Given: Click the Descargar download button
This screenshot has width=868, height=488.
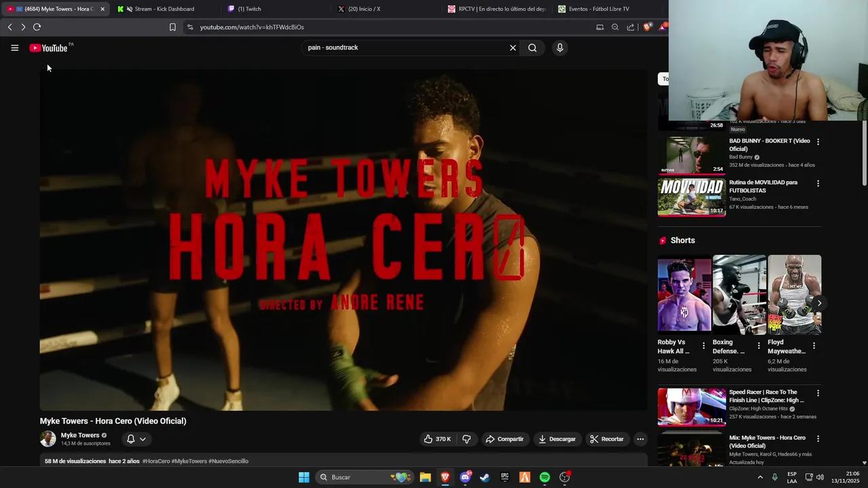Looking at the screenshot, I should [x=557, y=439].
